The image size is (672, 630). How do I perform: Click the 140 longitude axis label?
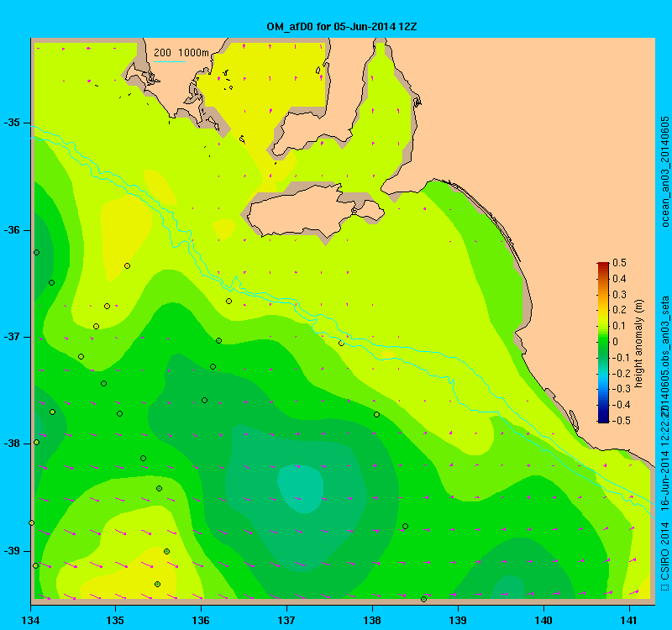coord(543,620)
